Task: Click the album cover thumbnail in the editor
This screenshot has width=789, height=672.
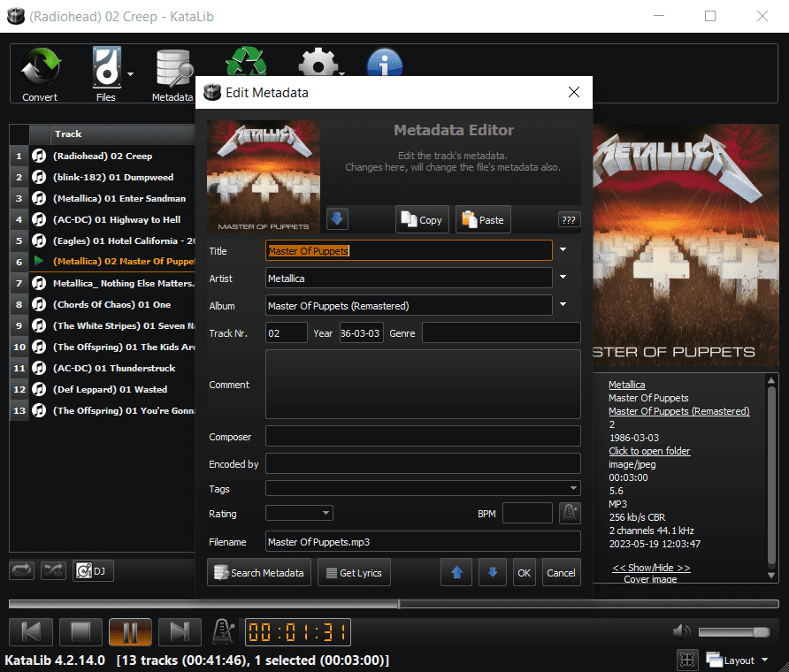Action: pos(264,176)
